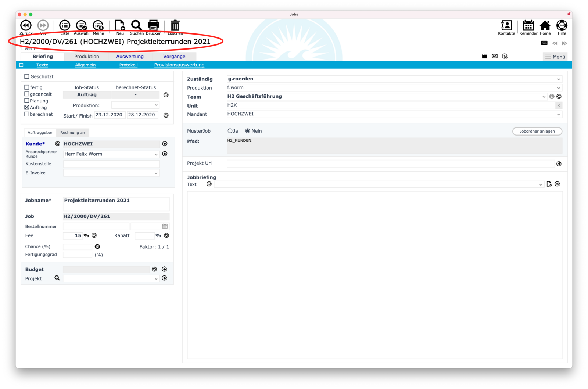Screen dimensions: 588x389
Task: Delete record with Löschen trash icon
Action: (175, 25)
